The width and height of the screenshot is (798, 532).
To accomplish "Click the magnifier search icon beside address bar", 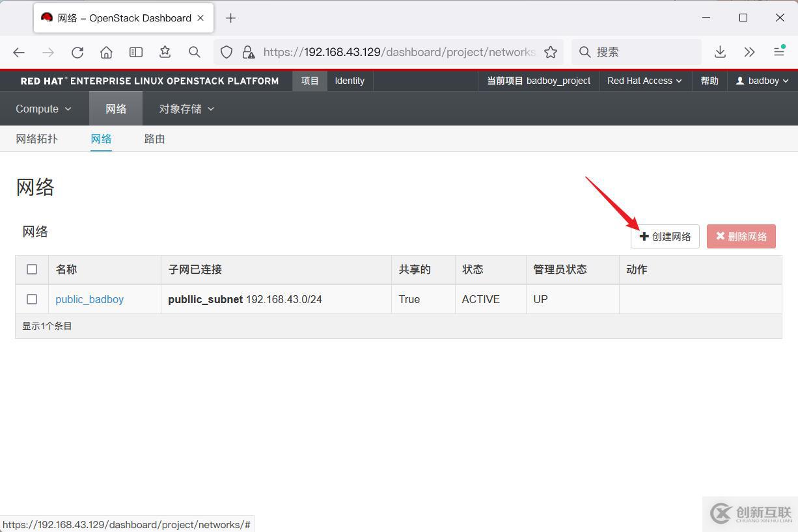I will coord(195,52).
